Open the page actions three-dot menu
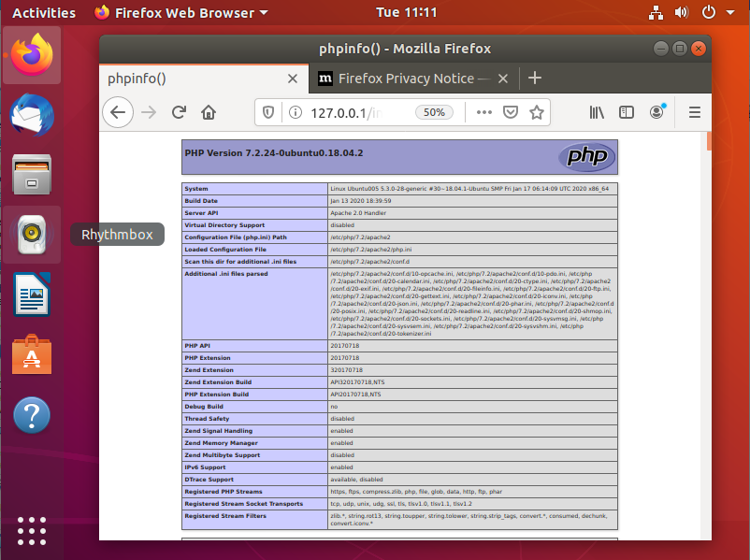 484,112
